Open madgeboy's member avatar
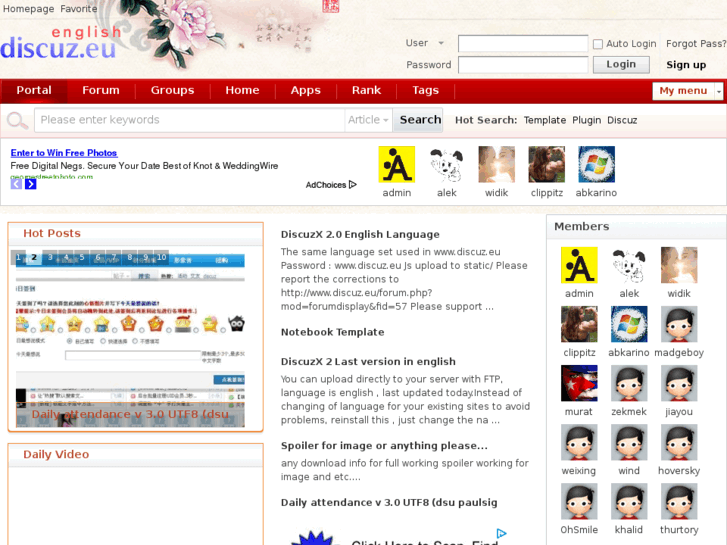This screenshot has width=727, height=545. (x=679, y=324)
